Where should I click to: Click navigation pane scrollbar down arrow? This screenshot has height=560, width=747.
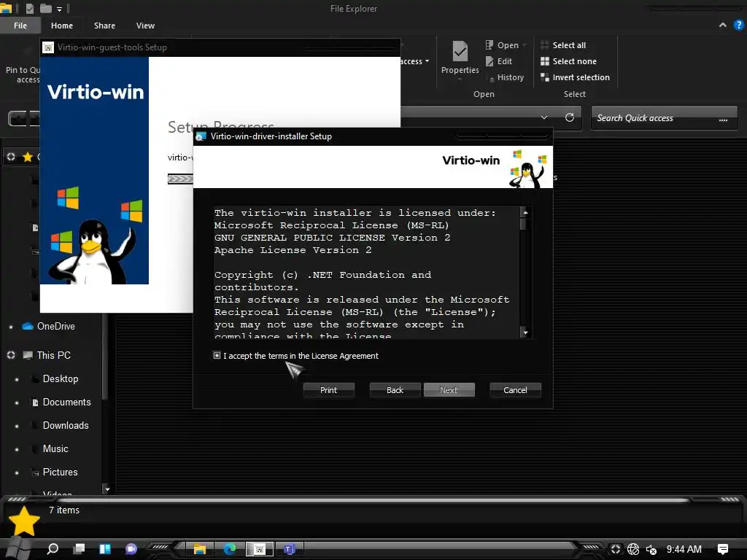pos(107,489)
